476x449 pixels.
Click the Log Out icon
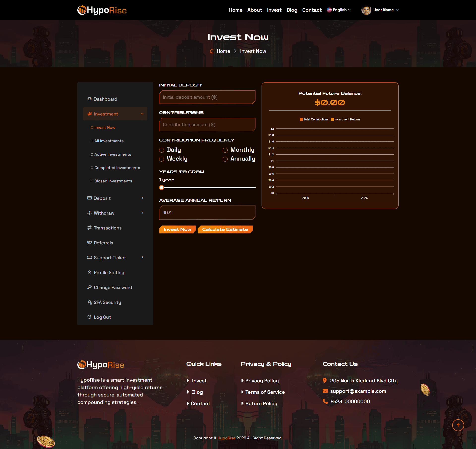click(x=89, y=317)
